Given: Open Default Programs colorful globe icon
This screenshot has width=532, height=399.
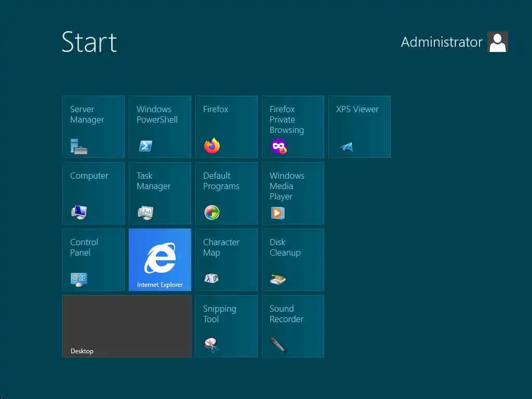Looking at the screenshot, I should click(212, 212).
